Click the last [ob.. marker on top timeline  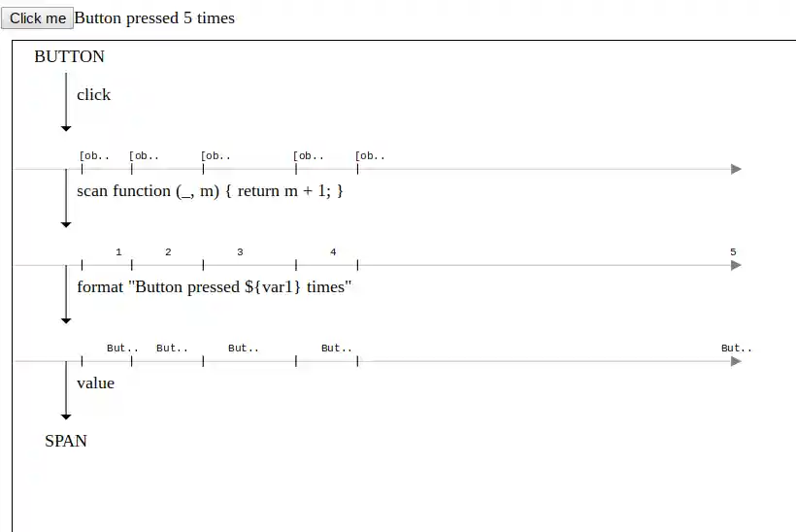click(369, 156)
